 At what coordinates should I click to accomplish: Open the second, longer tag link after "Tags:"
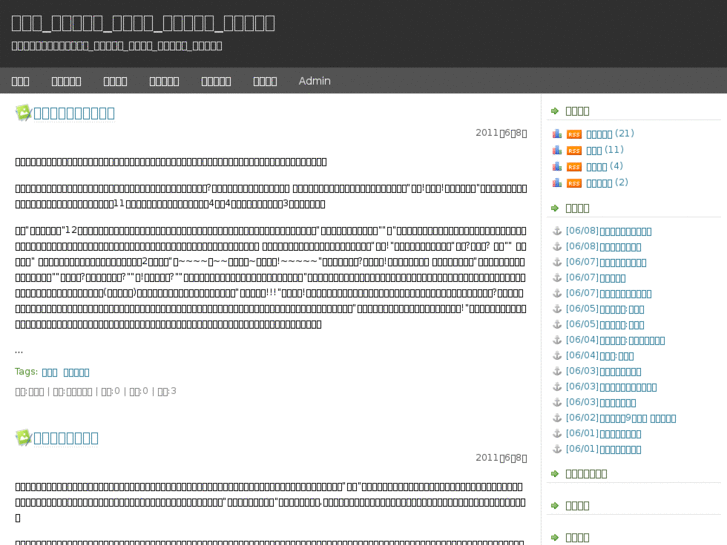76,372
